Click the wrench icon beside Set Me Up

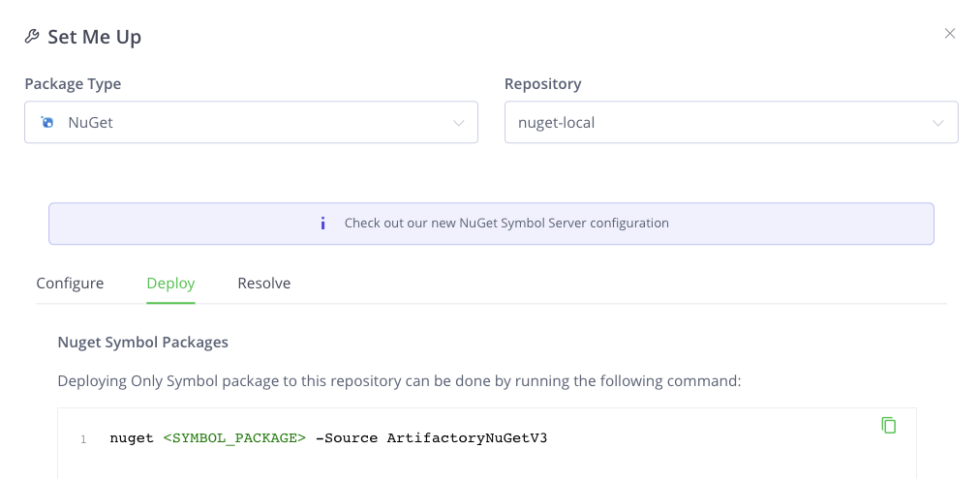[32, 36]
